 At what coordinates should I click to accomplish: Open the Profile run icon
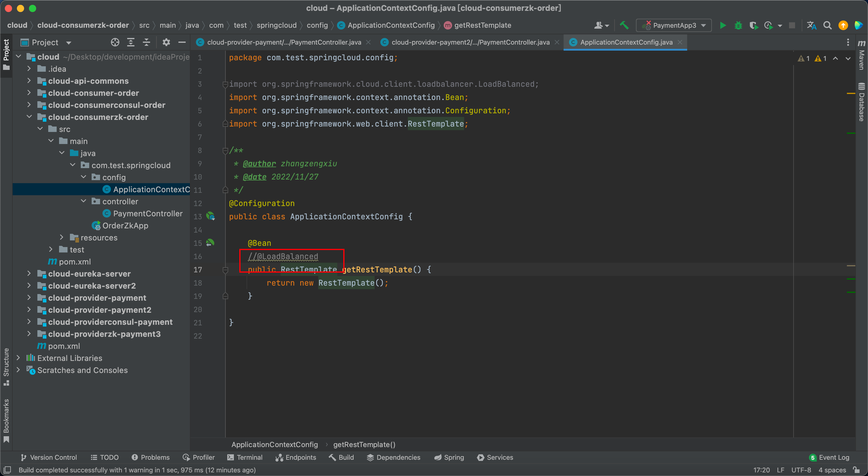(769, 25)
